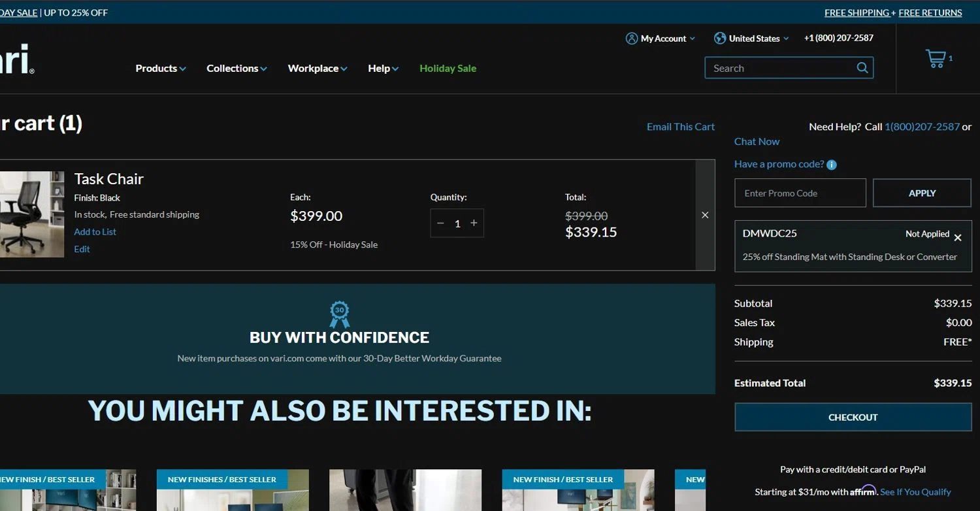
Task: Open the shopping cart icon
Action: point(936,59)
